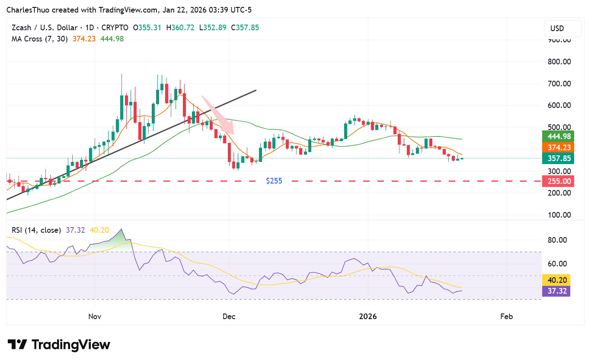The image size is (591, 364).
Task: Select the TradingView glyph icon beside the wordmark
Action: click(17, 344)
